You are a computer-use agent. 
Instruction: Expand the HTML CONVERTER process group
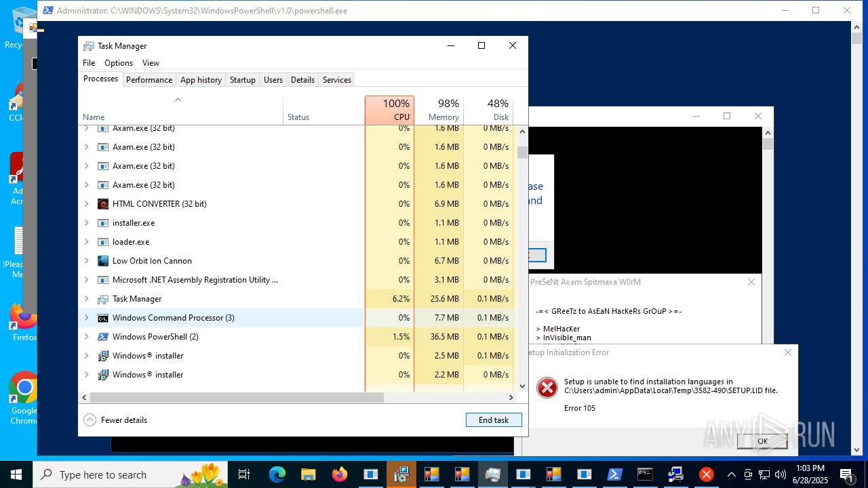point(86,204)
